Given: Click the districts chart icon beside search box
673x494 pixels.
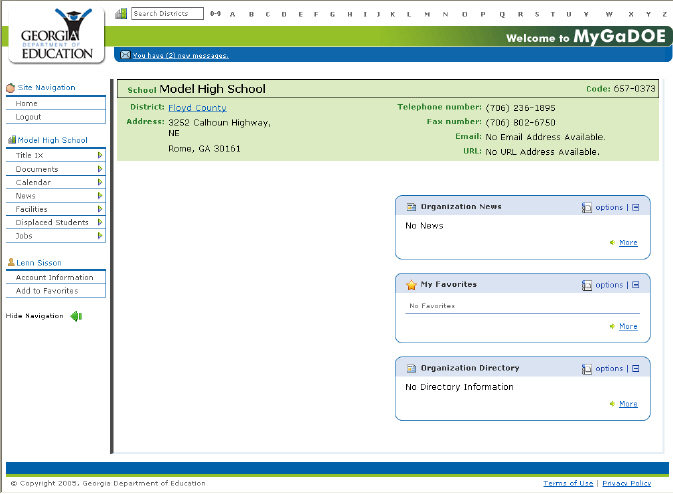Looking at the screenshot, I should click(121, 14).
